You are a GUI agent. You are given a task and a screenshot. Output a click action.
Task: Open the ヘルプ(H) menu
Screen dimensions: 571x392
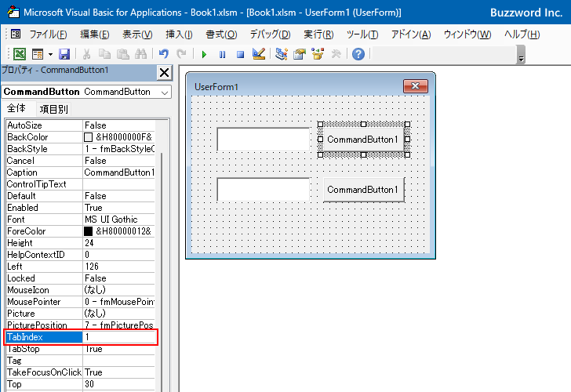point(522,34)
